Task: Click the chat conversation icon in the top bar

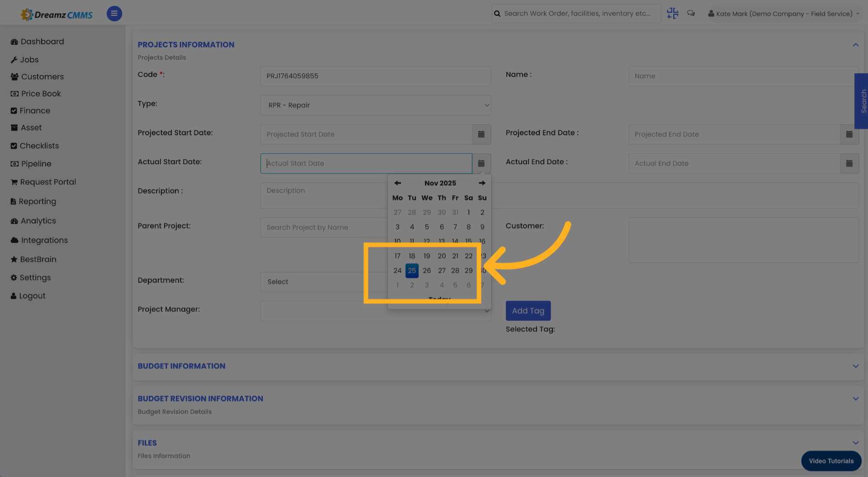Action: click(x=691, y=13)
